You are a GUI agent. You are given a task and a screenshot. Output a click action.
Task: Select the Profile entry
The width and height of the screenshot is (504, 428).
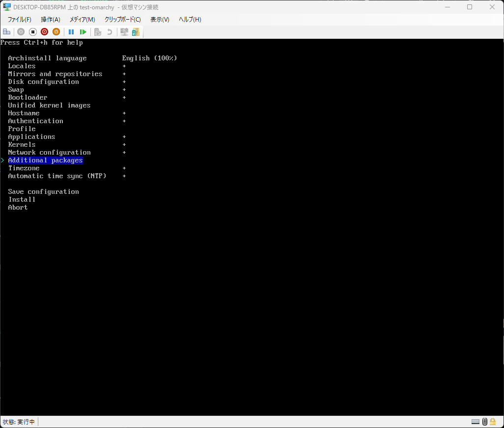point(22,129)
